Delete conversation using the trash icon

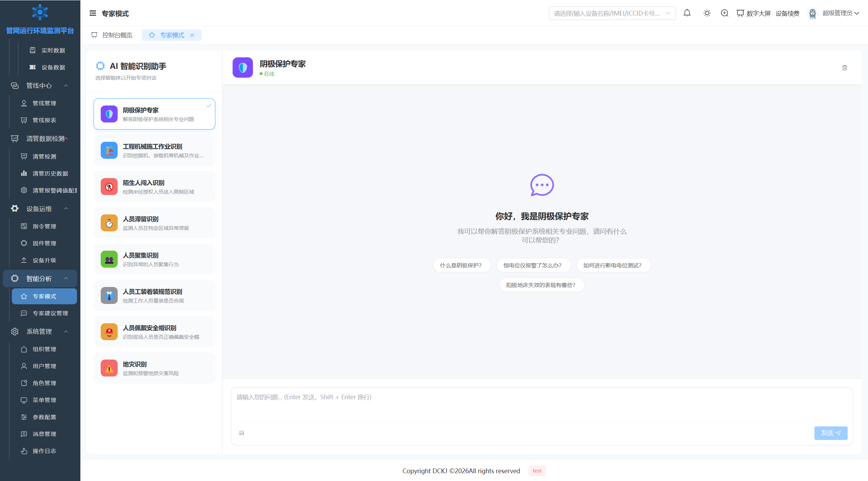[x=845, y=68]
